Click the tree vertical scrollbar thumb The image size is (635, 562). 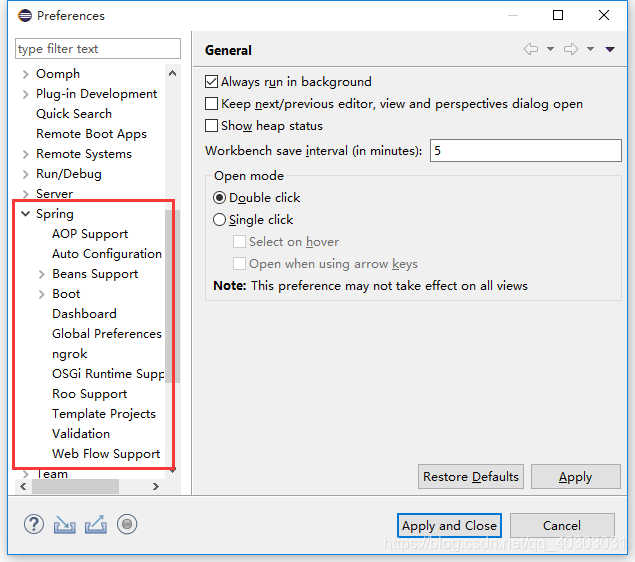[x=172, y=296]
